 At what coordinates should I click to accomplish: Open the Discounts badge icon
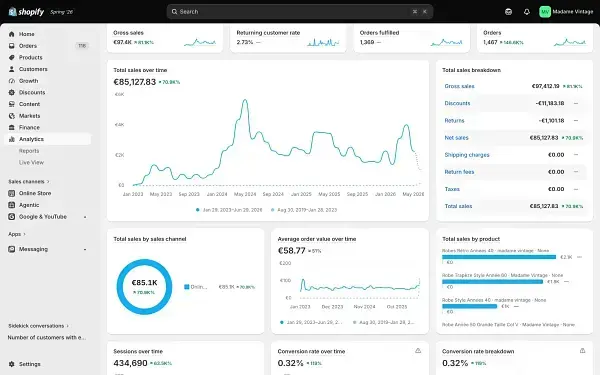pos(11,93)
